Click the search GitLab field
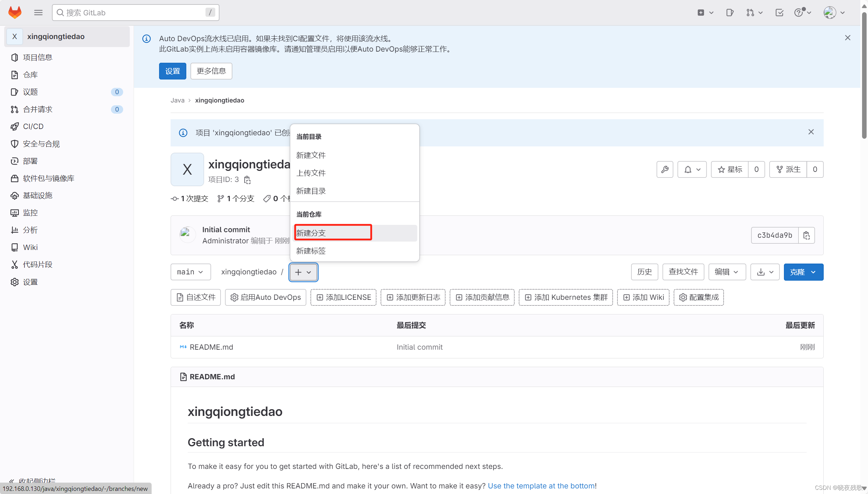Screen dimensions: 868x494 tap(135, 13)
